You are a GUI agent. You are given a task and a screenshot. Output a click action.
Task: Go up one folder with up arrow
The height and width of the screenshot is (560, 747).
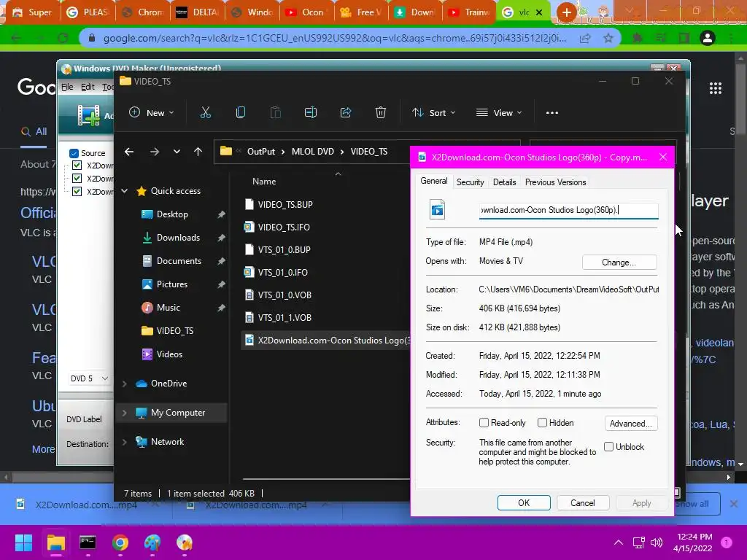pyautogui.click(x=198, y=152)
